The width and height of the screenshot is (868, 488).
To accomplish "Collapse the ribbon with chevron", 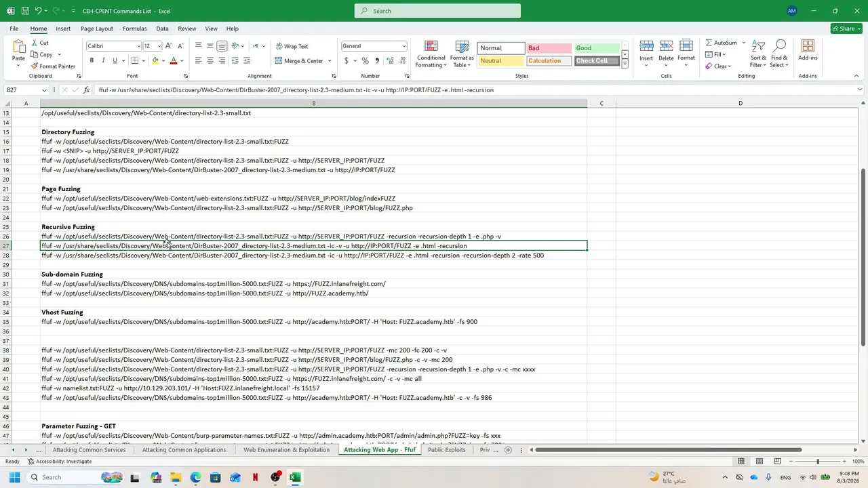I will coord(856,76).
